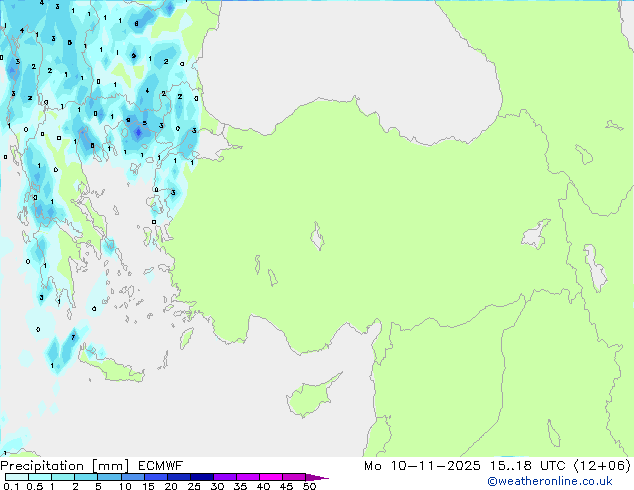Click the '40' legend scale label

click(263, 486)
